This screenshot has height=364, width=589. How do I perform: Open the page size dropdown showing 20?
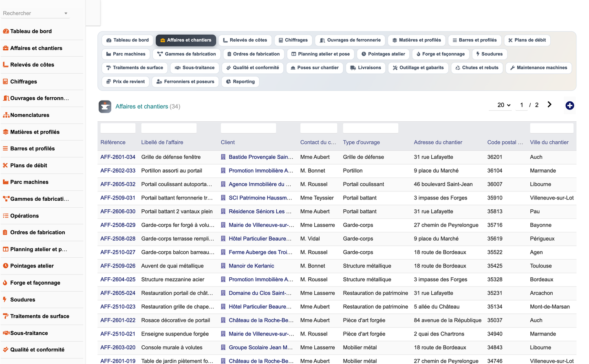504,105
